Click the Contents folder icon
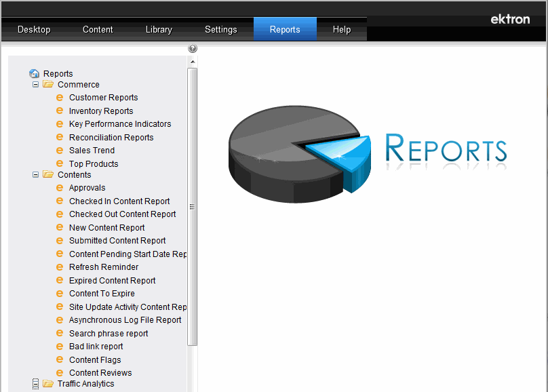This screenshot has height=392, width=548. pos(48,174)
